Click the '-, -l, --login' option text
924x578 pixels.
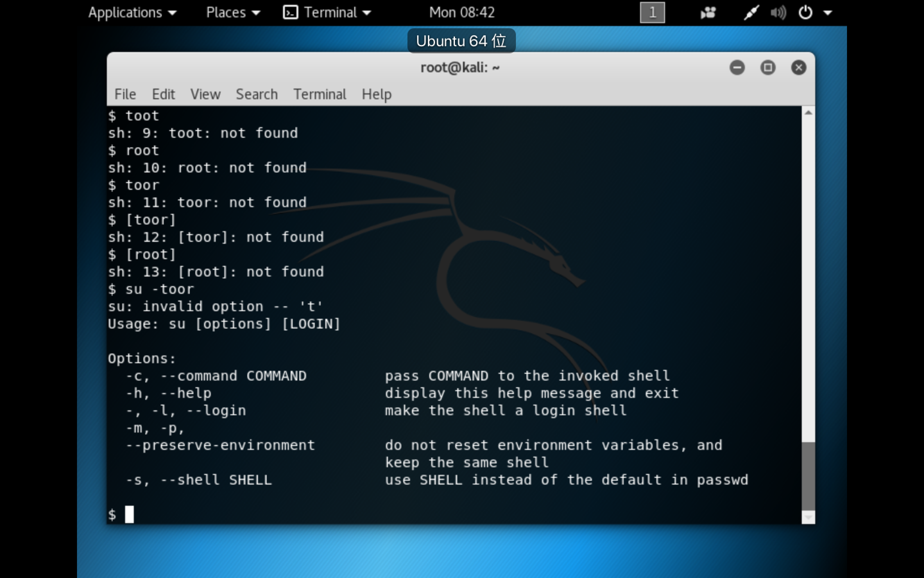tap(186, 411)
